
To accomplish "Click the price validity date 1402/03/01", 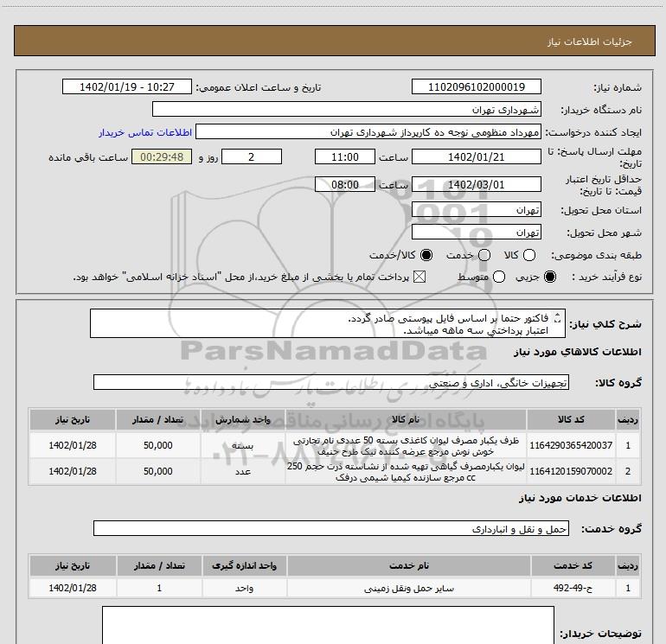I will coord(477,184).
